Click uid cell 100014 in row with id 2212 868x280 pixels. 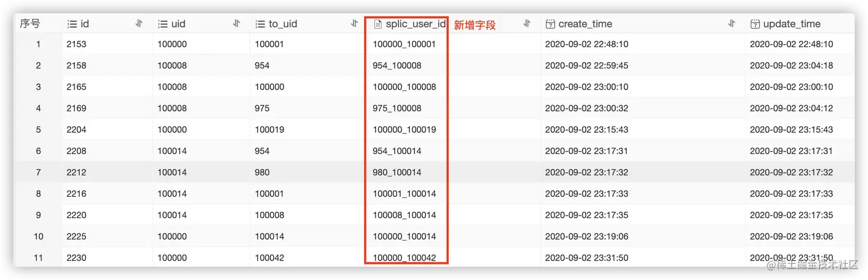coord(172,172)
